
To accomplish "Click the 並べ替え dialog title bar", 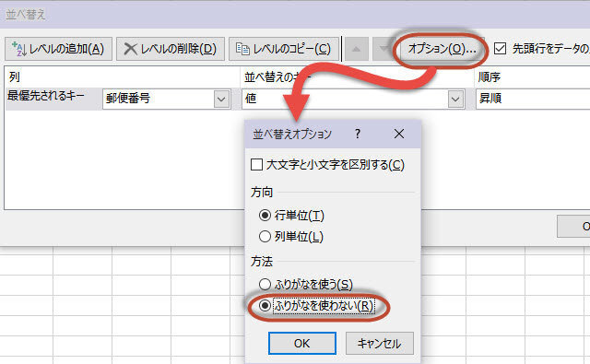I will coord(295,15).
